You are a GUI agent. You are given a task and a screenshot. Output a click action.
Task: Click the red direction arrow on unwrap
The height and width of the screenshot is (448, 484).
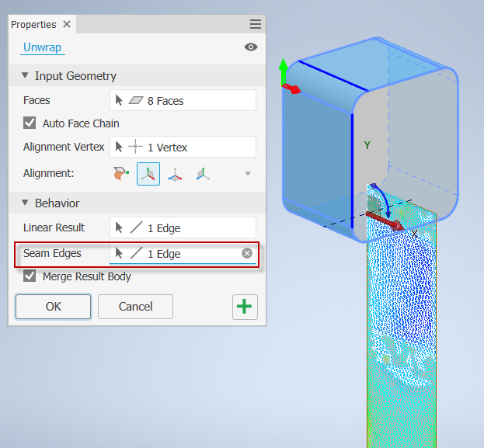(x=385, y=221)
